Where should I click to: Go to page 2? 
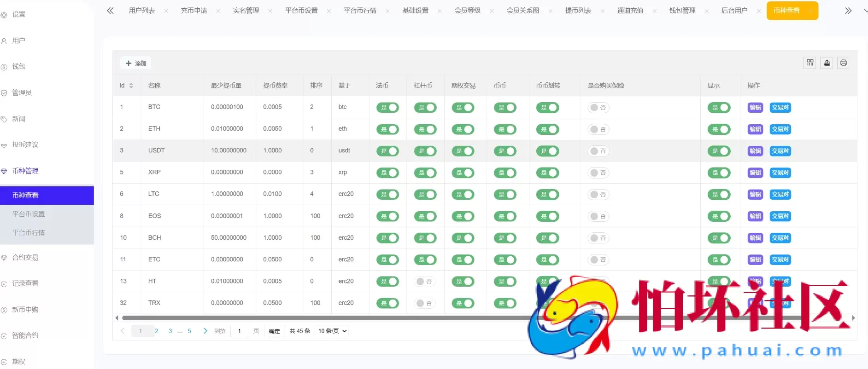tap(157, 331)
